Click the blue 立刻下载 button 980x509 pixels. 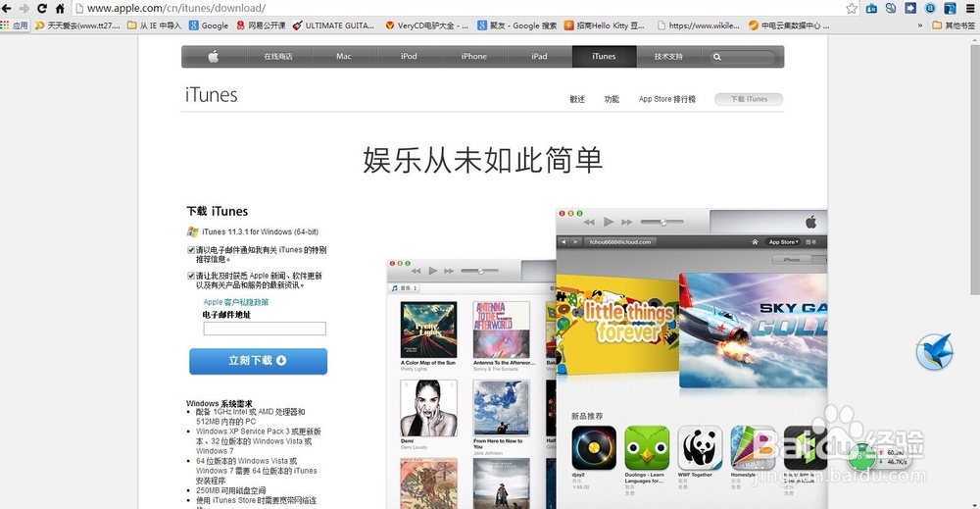coord(258,361)
